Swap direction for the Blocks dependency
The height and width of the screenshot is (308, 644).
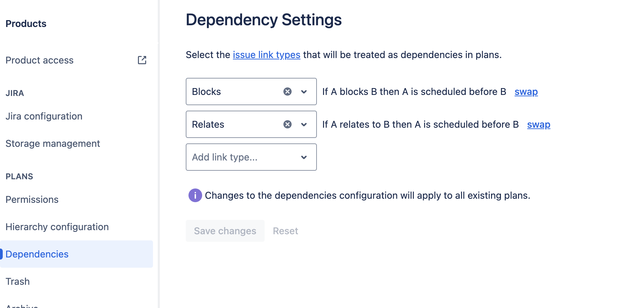click(x=526, y=92)
